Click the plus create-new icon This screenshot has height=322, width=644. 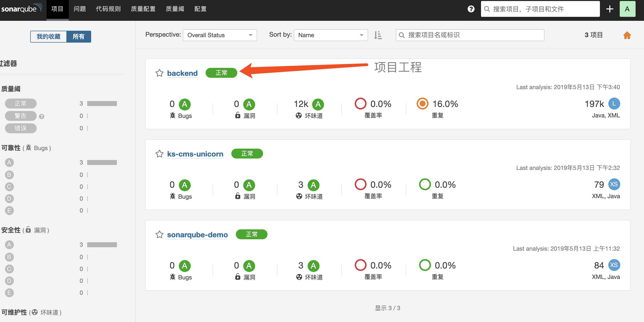[x=610, y=9]
